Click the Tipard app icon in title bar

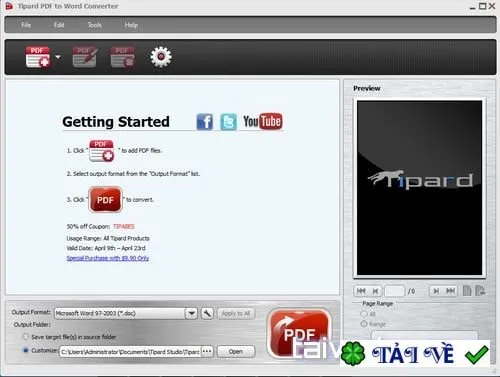click(x=9, y=6)
